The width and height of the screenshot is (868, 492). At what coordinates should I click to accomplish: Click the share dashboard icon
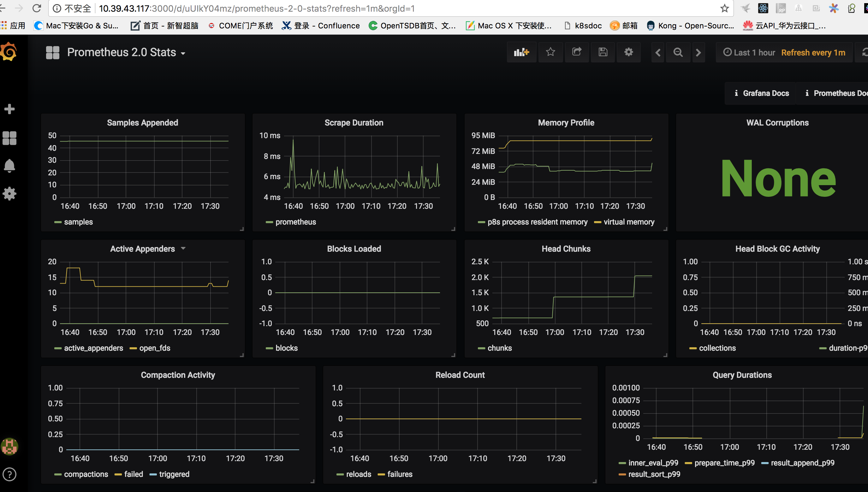tap(575, 52)
